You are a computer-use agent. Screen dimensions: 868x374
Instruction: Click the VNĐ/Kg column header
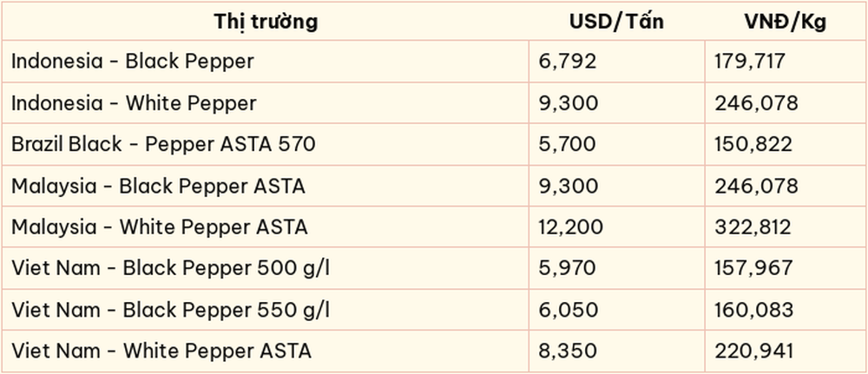[785, 22]
